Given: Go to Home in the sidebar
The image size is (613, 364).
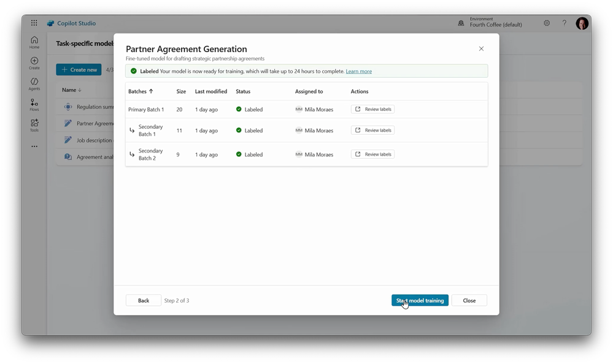Looking at the screenshot, I should [34, 42].
